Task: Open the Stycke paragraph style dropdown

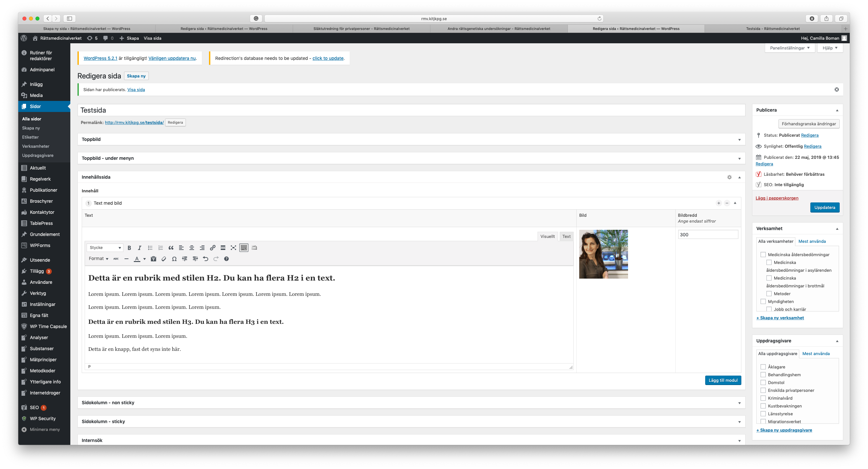Action: click(x=105, y=248)
